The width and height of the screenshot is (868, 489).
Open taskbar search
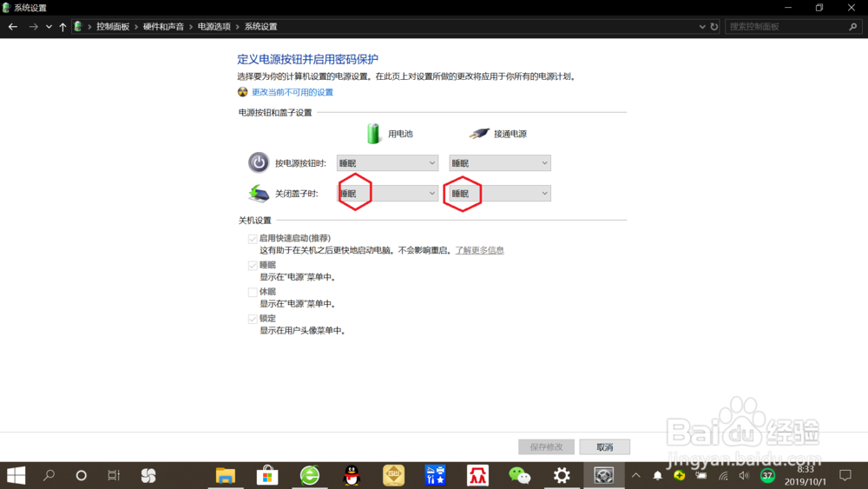coord(49,475)
